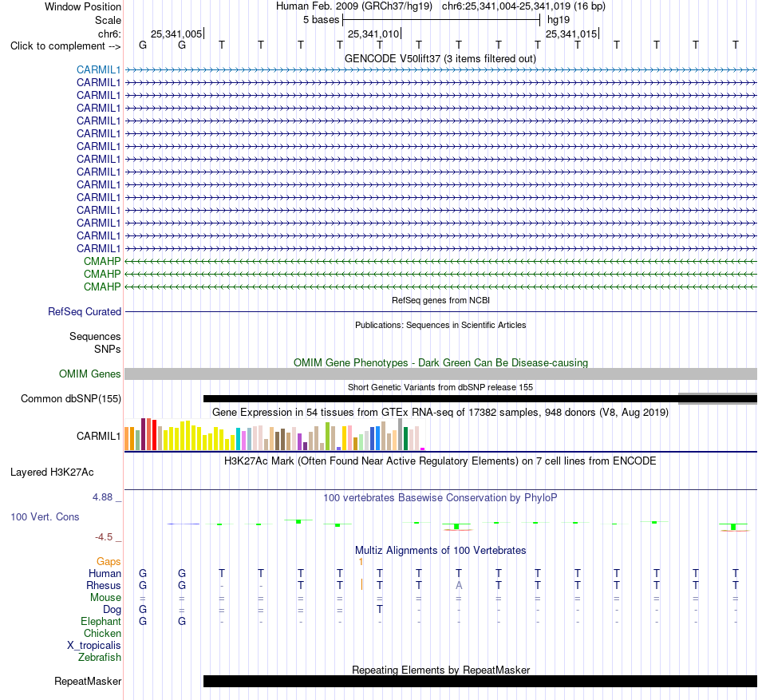
Task: Click the 25,341,015 position marker
Action: pos(571,34)
